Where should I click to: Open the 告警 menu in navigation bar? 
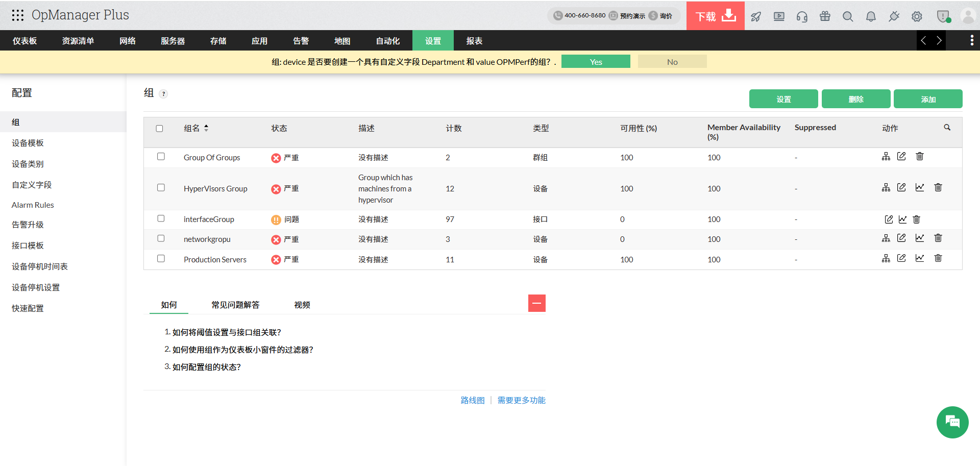pyautogui.click(x=301, y=41)
